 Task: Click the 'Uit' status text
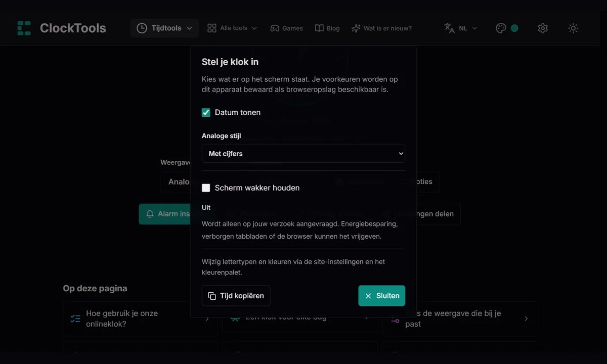[x=206, y=207]
